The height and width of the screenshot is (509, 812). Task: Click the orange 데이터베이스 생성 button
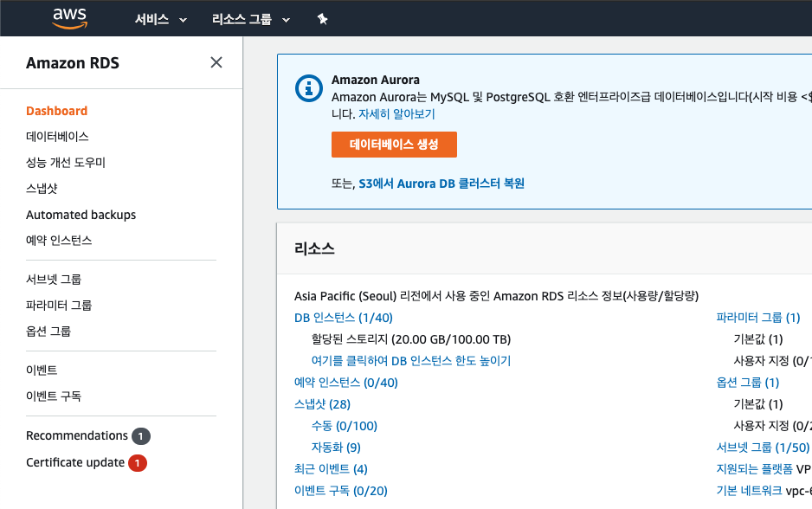(x=394, y=144)
